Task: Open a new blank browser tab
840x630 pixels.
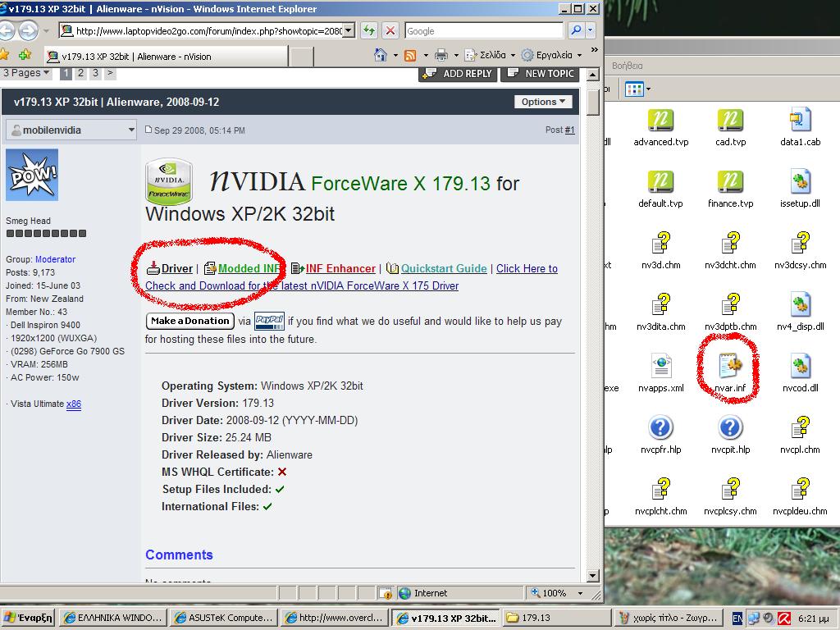Action: [302, 57]
